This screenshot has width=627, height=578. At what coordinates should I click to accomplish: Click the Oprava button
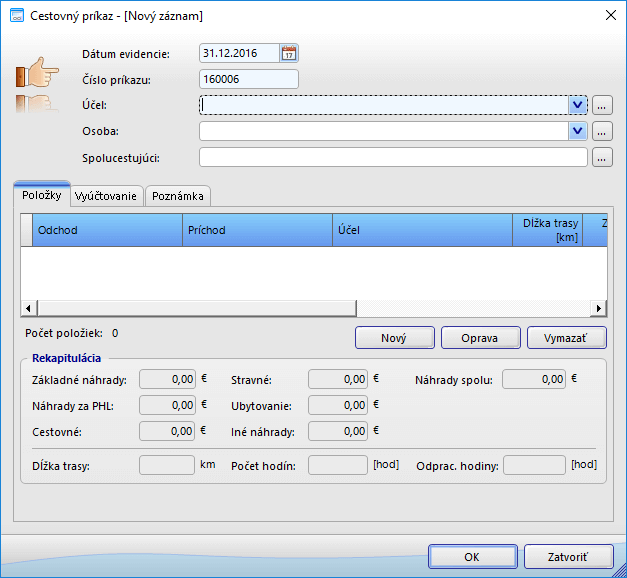point(480,338)
